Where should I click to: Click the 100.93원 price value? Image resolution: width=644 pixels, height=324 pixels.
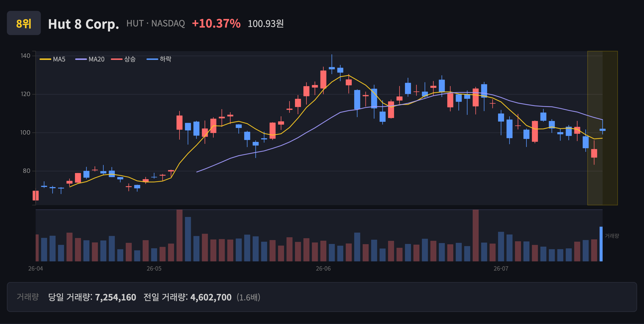[266, 24]
